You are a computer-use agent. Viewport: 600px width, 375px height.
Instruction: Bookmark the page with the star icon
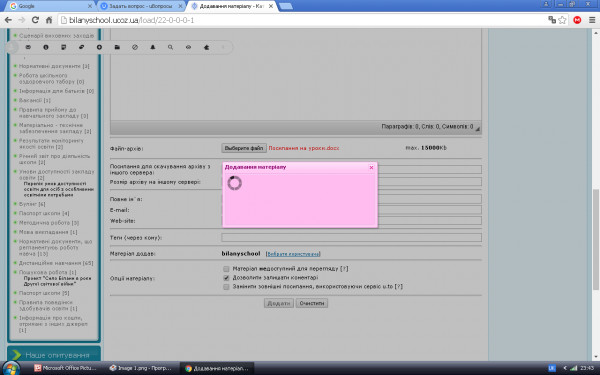[562, 20]
